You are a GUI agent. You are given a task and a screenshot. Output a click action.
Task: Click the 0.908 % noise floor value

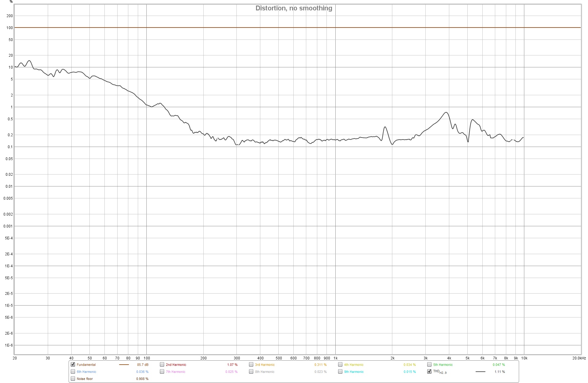click(x=142, y=379)
